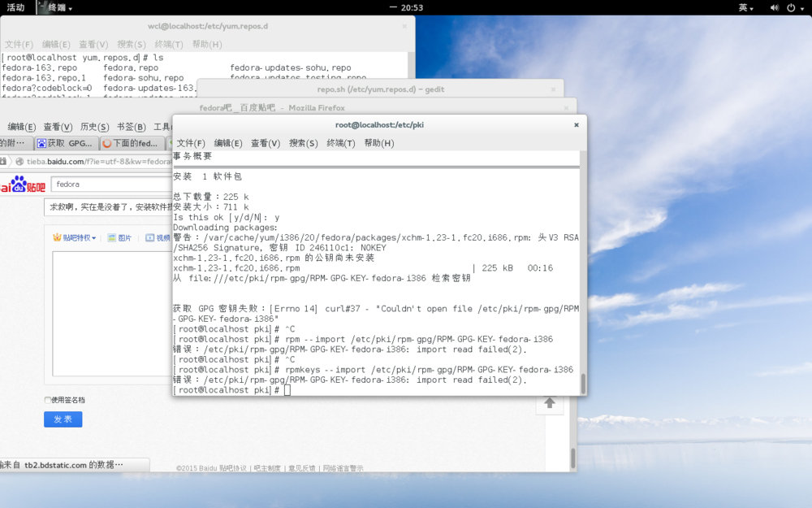
Task: Switch to the 下面的fed... Firefox tab
Action: click(x=132, y=143)
